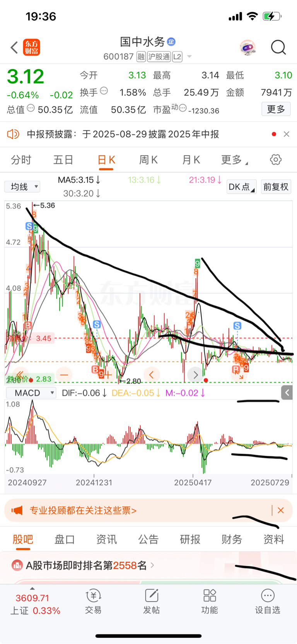Tap zoom-out minus circle on chart
Viewport: 297px width, 644px height.
(64, 374)
